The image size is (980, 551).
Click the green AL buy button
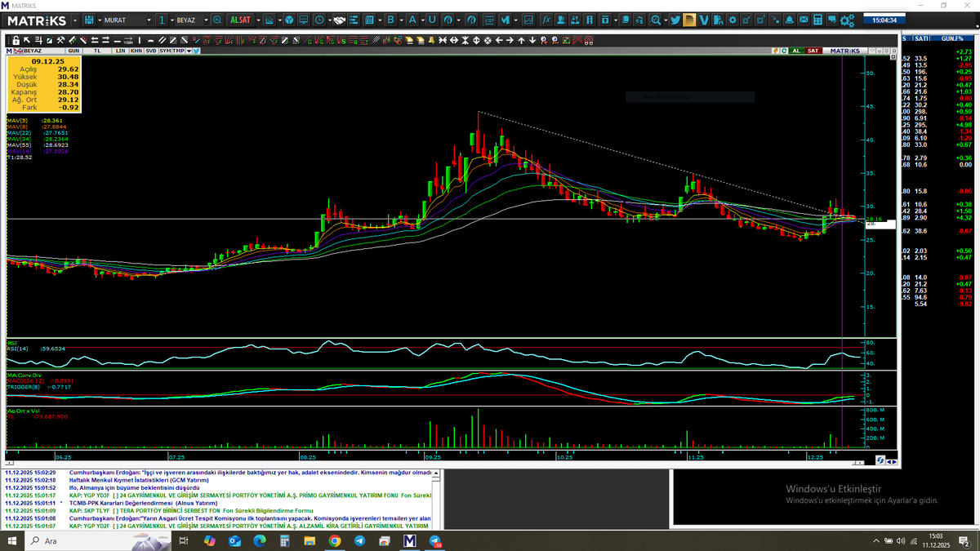pos(797,51)
